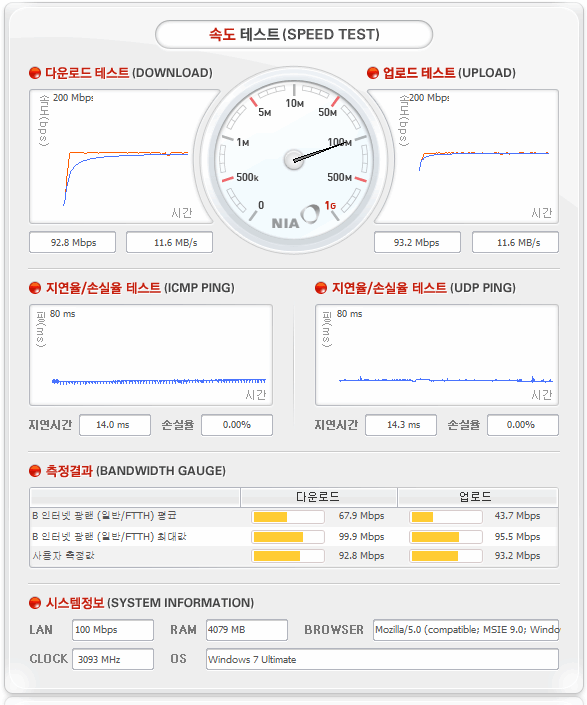Click the speedometer needle hub
Viewport: 587px width, 705px height.
[x=294, y=160]
